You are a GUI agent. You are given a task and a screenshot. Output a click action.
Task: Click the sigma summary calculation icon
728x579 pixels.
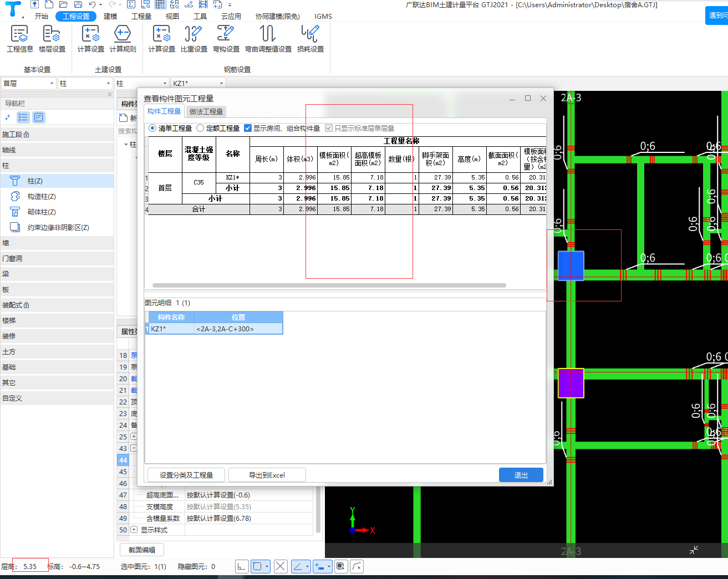click(x=131, y=4)
